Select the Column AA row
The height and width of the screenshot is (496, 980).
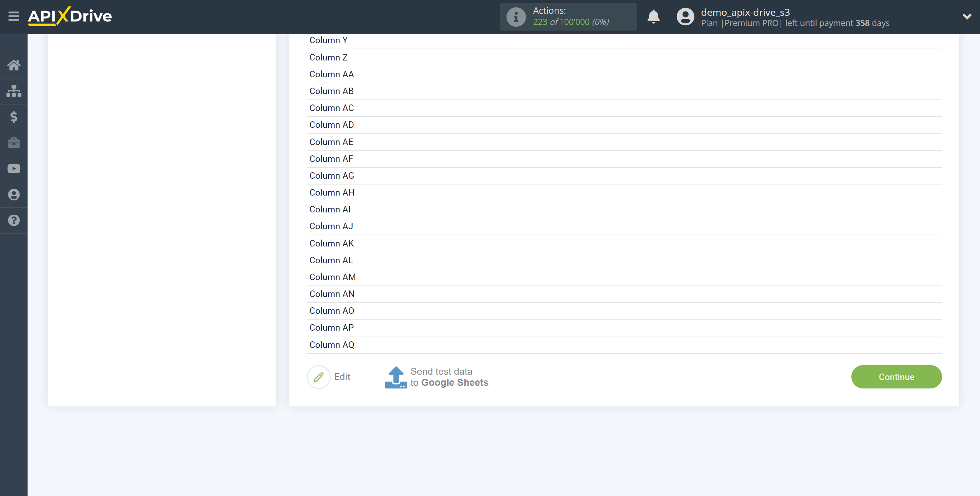[624, 74]
